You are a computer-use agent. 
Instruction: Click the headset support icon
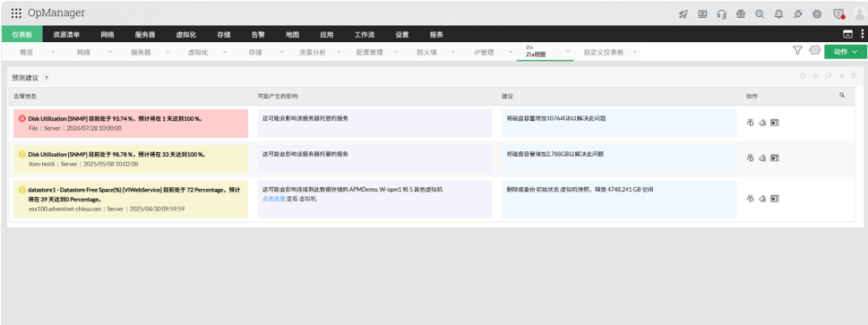pos(721,14)
